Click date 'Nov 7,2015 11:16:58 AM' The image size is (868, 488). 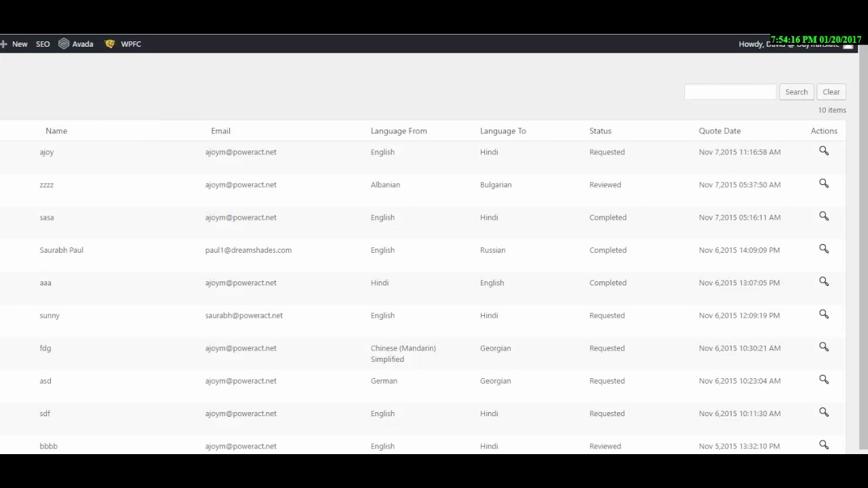coord(740,152)
